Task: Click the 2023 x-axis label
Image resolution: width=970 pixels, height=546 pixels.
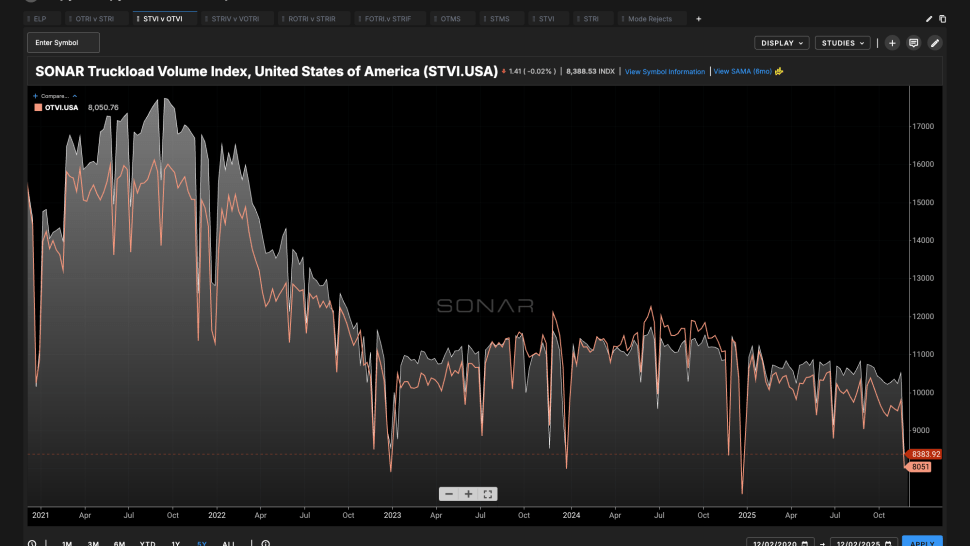Action: pyautogui.click(x=392, y=515)
